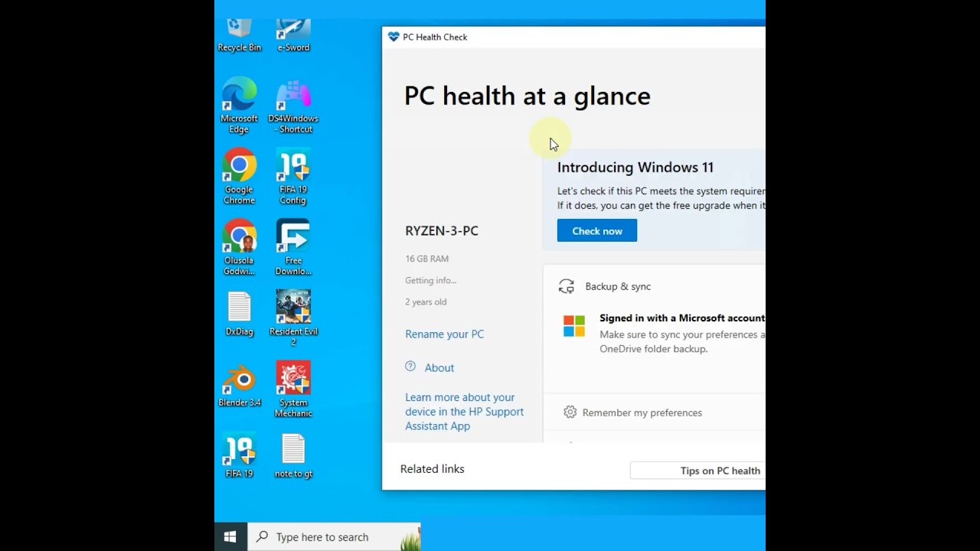
Task: Click the Backup & sync heading text
Action: 618,286
